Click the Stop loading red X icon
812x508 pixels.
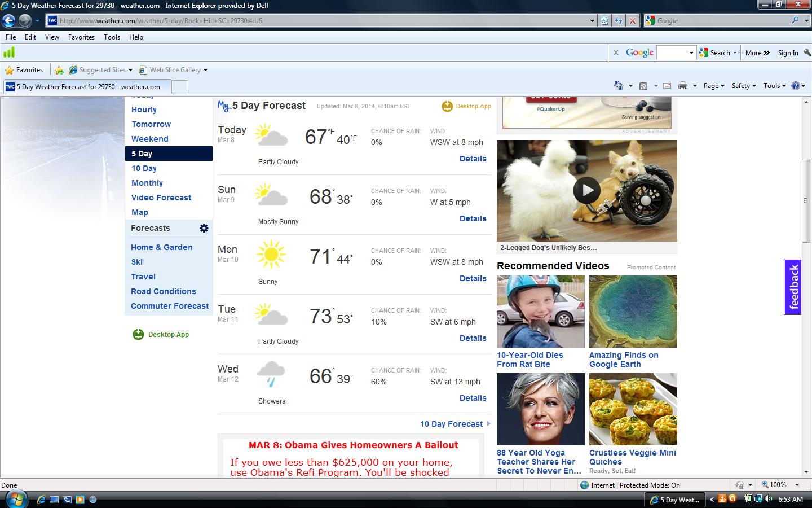click(x=633, y=21)
